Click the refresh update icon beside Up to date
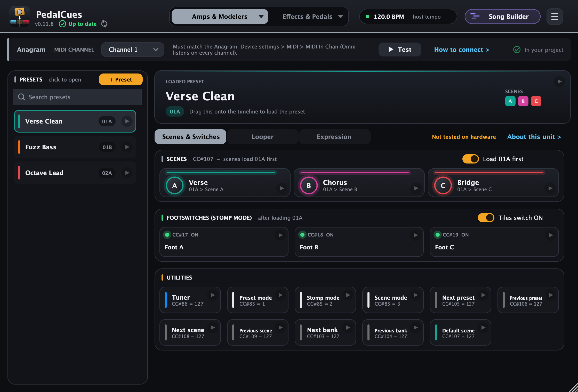 click(104, 24)
